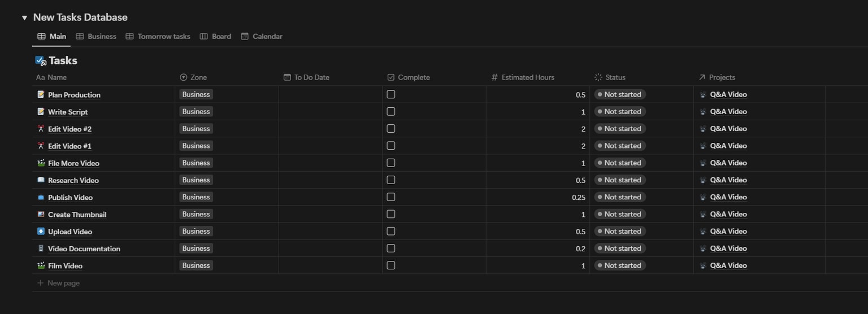Collapse the New Tasks Database toggle arrow
The image size is (868, 314).
coord(24,18)
